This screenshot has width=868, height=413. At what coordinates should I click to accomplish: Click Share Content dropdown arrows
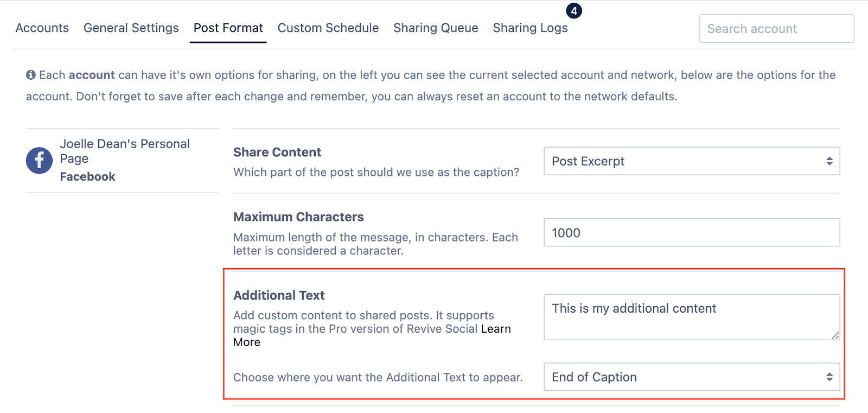[829, 161]
